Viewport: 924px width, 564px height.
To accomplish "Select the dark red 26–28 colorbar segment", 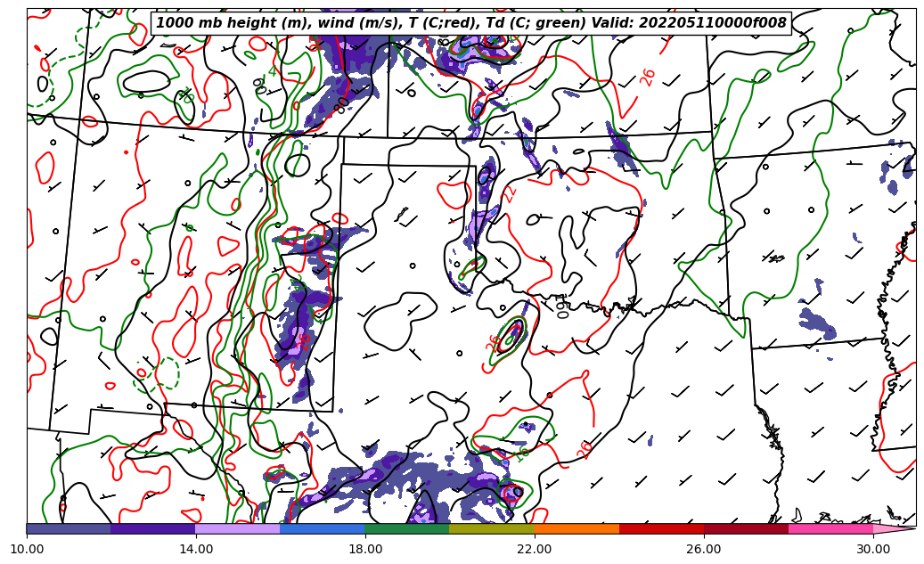I will pos(746,528).
